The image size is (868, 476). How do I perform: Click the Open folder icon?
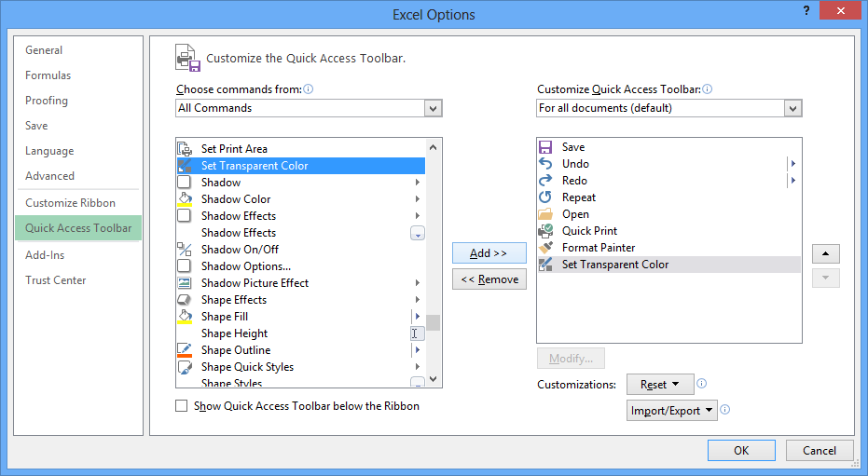[545, 214]
